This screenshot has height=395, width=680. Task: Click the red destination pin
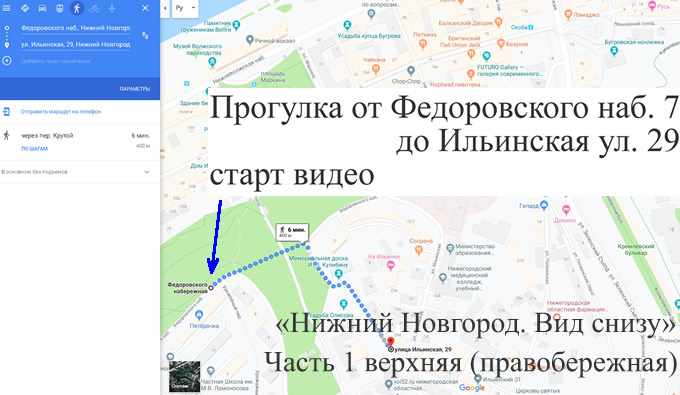tap(391, 343)
